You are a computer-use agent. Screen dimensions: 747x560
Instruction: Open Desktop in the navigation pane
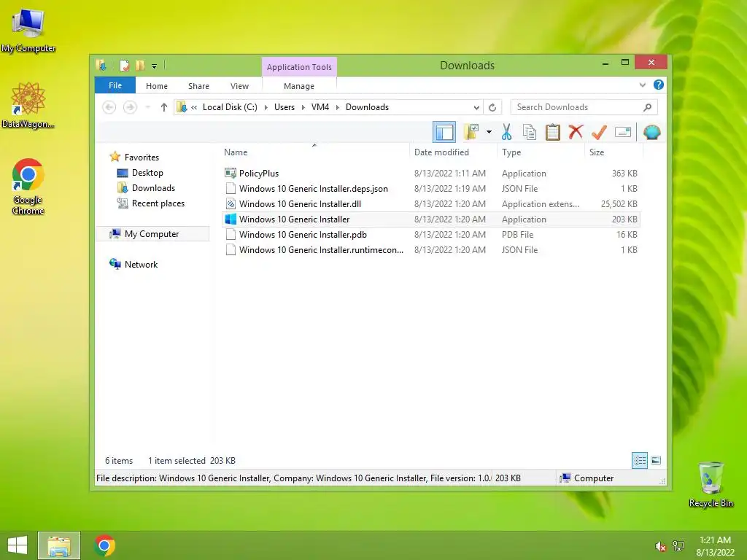(147, 172)
